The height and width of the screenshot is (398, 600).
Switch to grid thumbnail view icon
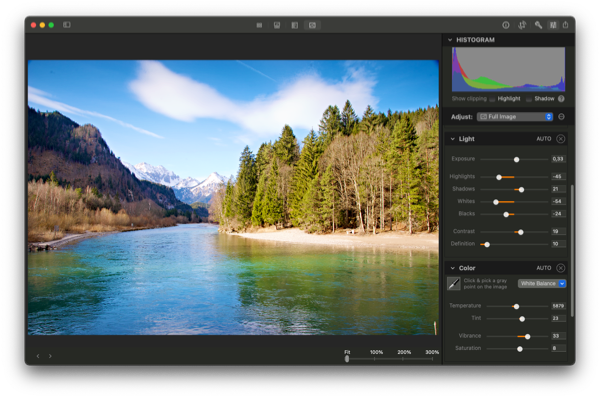coord(259,25)
